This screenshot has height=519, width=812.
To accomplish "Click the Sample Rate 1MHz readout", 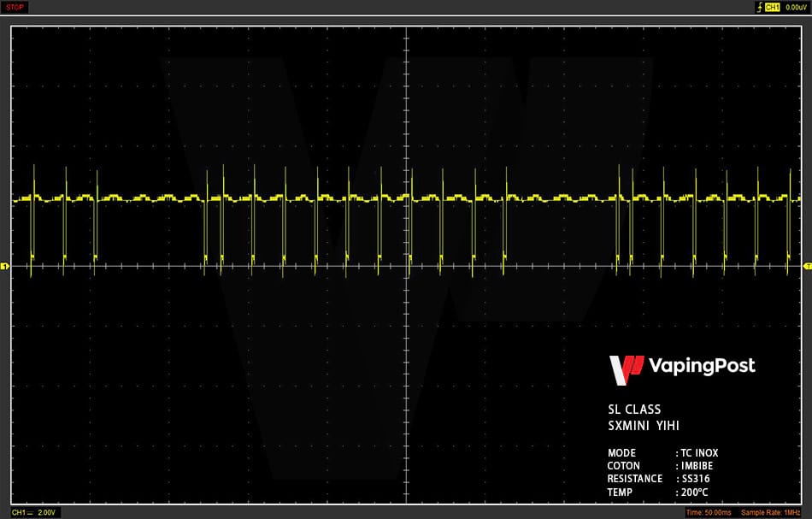I will [x=771, y=513].
